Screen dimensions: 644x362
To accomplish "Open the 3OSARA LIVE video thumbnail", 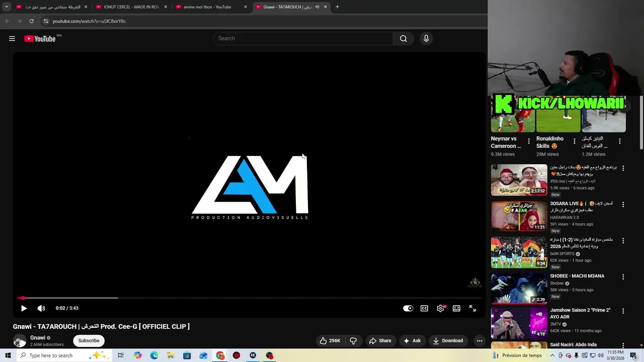I will (x=519, y=216).
